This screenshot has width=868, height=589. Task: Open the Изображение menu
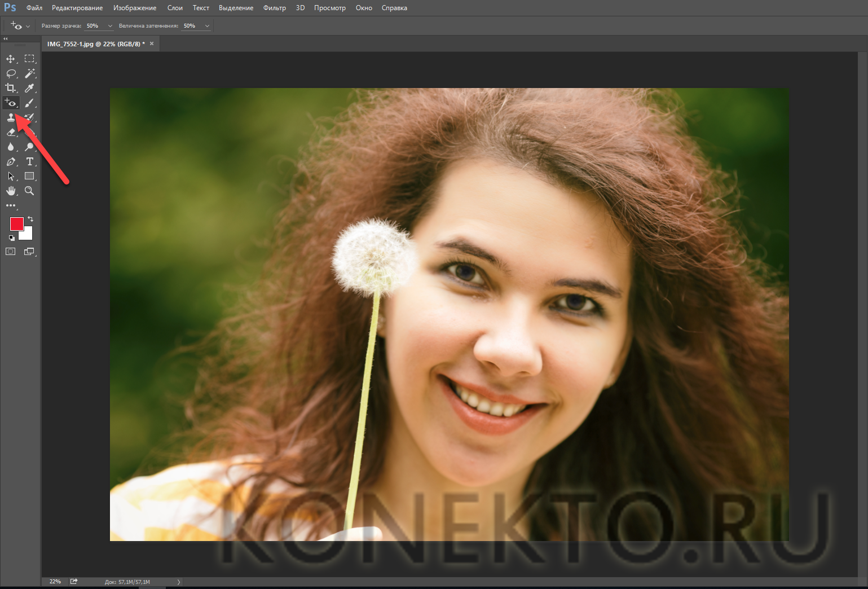[x=135, y=8]
